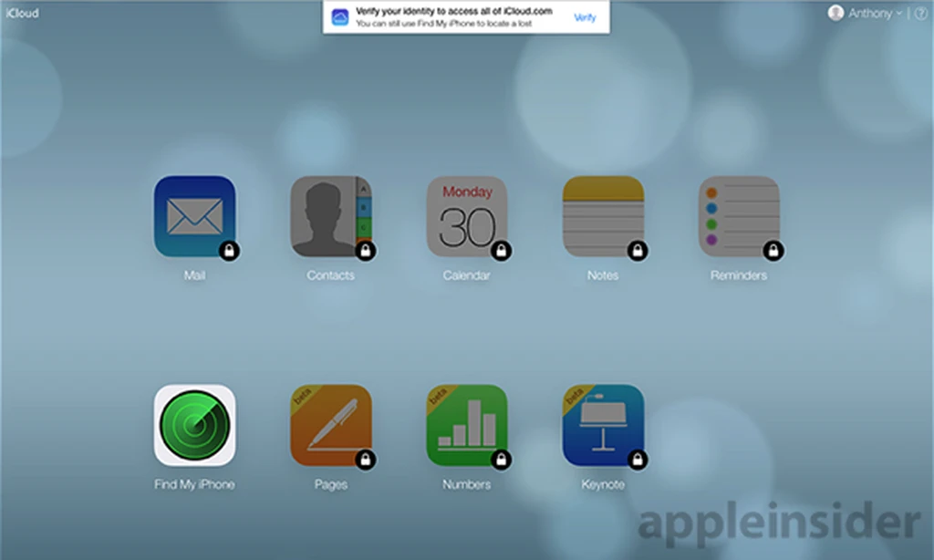Click the "Reminders" label text
Viewport: 934px width, 560px height.
[x=739, y=275]
